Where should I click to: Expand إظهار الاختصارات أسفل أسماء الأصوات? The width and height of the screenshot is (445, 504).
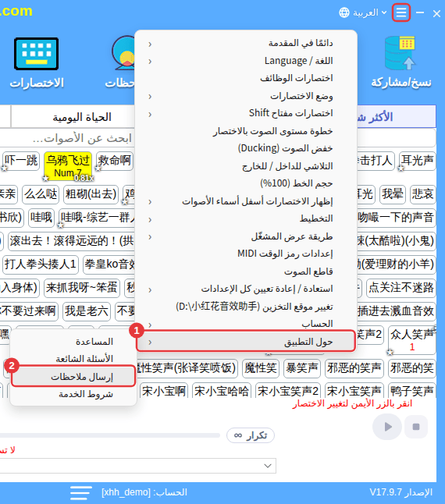(246, 201)
